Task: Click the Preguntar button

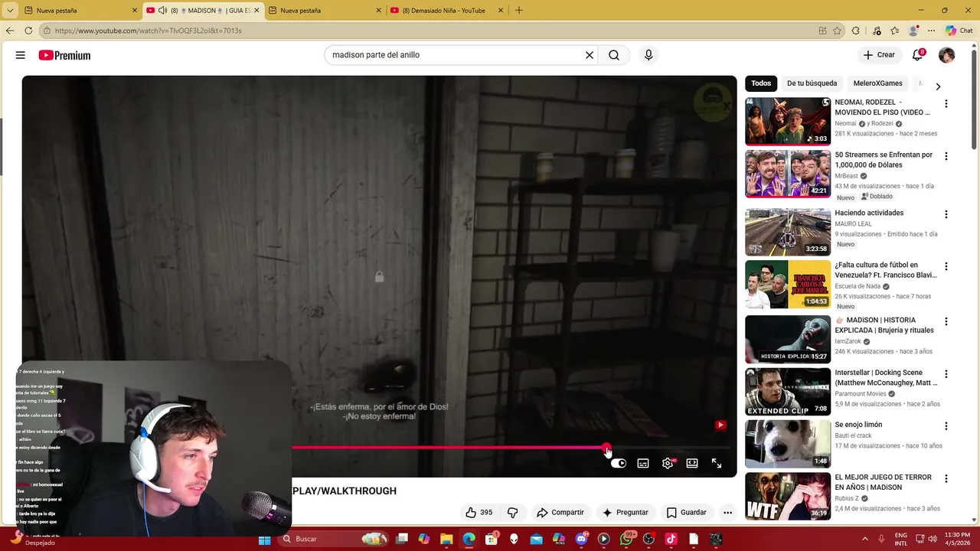Action: [x=626, y=512]
